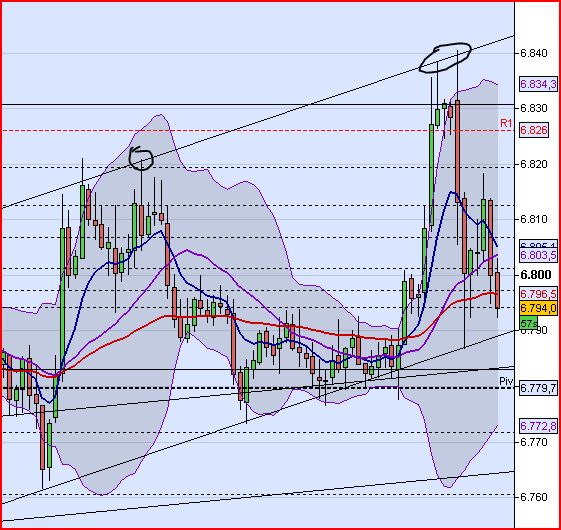Click the red R1 resistance label
This screenshot has height=530, width=561.
[x=506, y=123]
